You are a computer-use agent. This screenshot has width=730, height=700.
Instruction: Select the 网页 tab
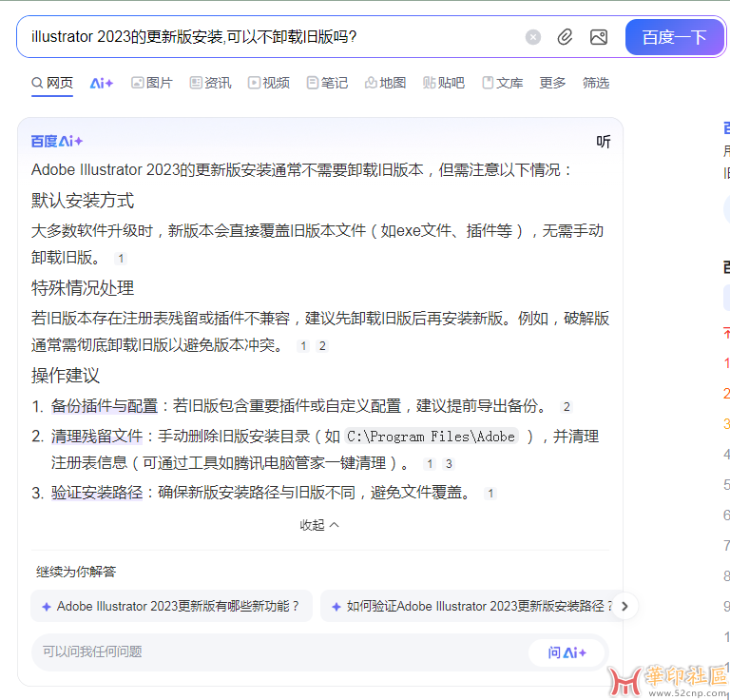(52, 83)
